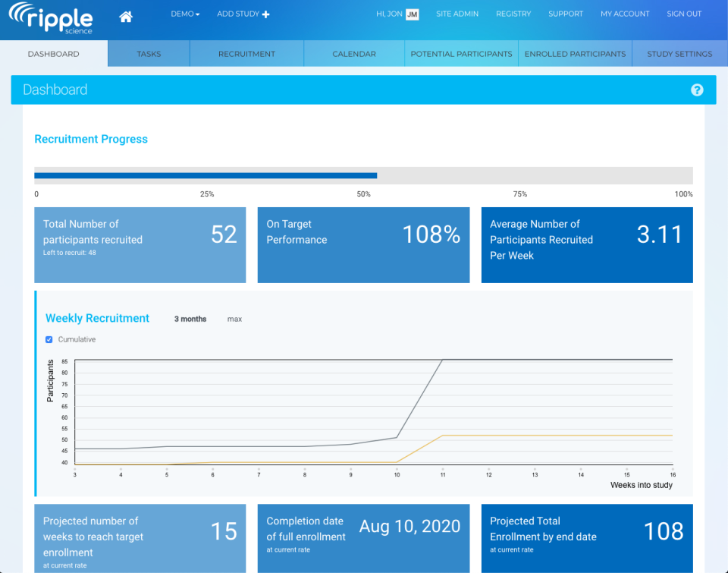728x573 pixels.
Task: Click the Support link
Action: tap(566, 14)
